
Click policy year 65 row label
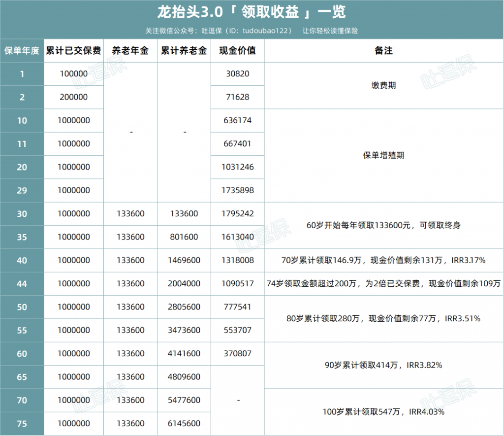pyautogui.click(x=22, y=377)
